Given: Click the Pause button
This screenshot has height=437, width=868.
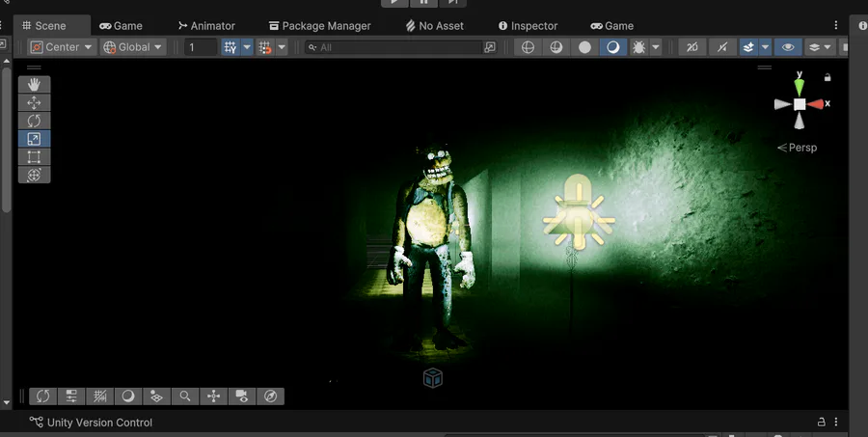Looking at the screenshot, I should (424, 2).
